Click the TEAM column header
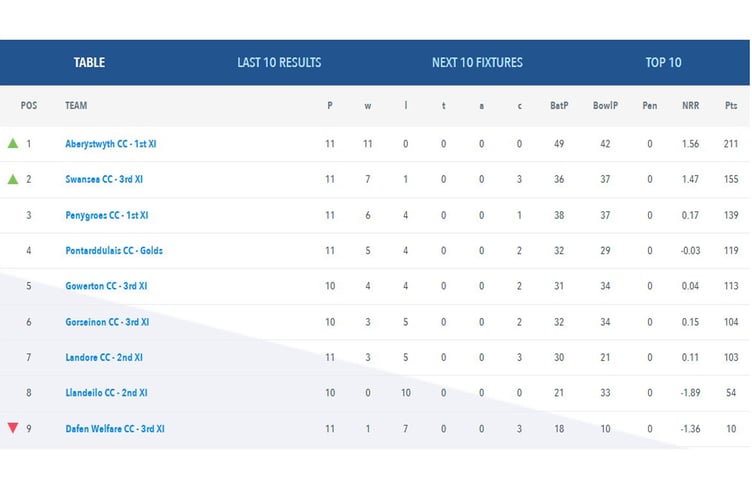The image size is (752, 501). (x=76, y=106)
